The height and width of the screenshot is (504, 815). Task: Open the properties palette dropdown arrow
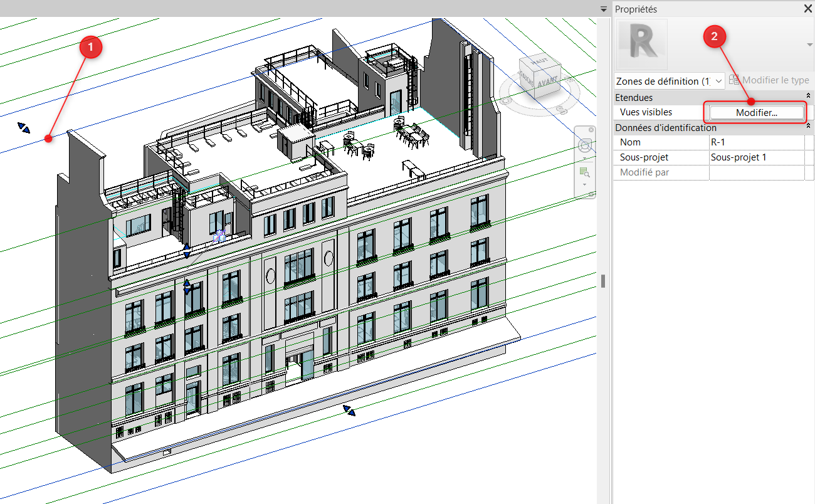tap(809, 44)
